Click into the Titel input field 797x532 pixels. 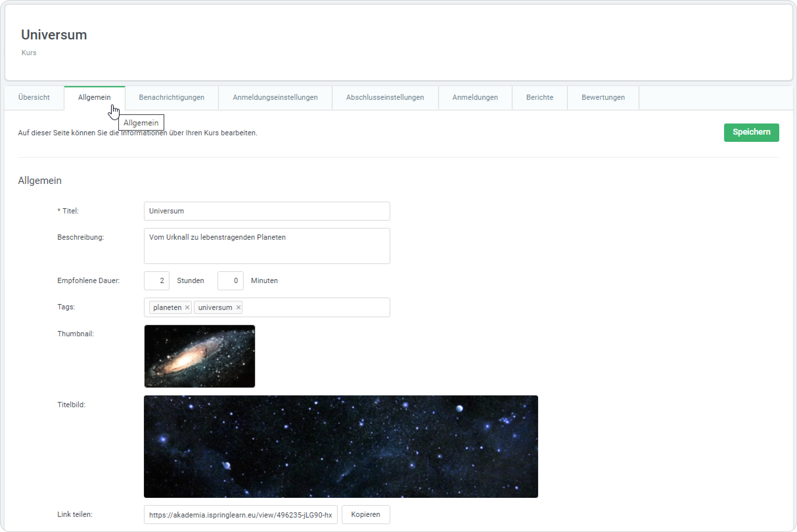(267, 211)
